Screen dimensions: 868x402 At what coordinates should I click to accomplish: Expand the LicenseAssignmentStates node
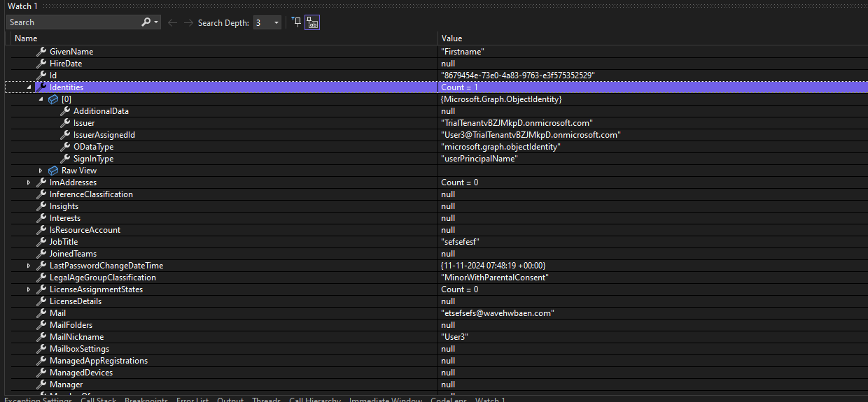click(29, 289)
